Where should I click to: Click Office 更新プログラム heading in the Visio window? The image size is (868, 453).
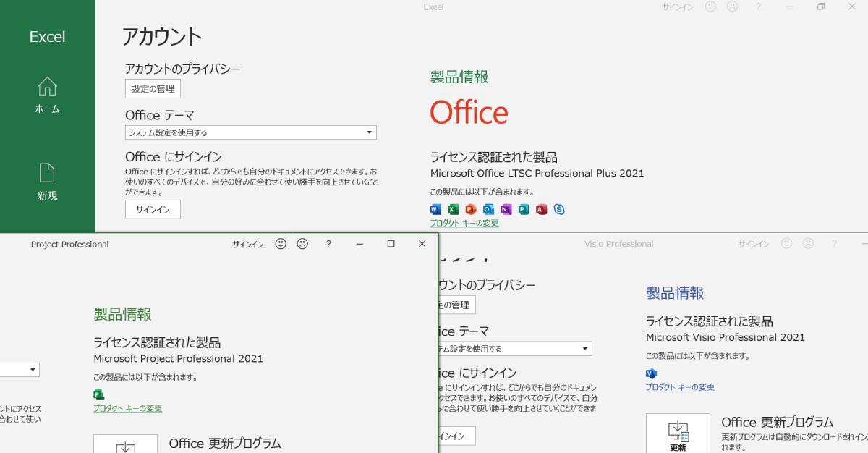coord(778,422)
